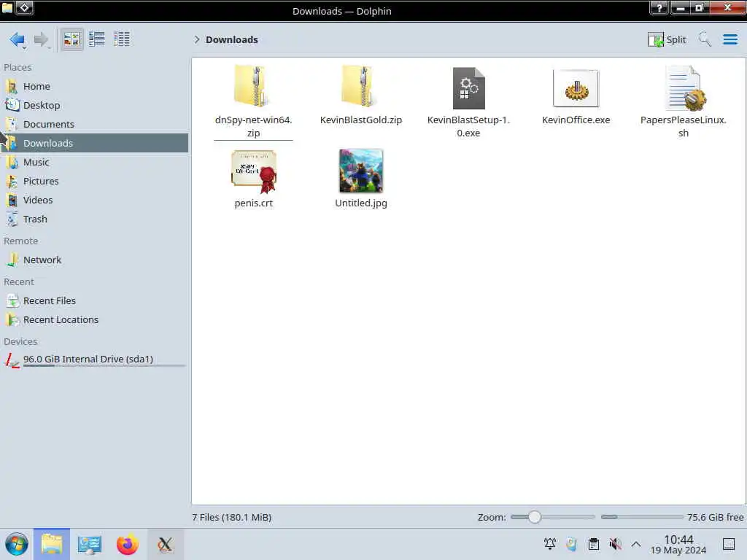This screenshot has width=747, height=560.
Task: Click the clipboard tray icon
Action: [594, 544]
